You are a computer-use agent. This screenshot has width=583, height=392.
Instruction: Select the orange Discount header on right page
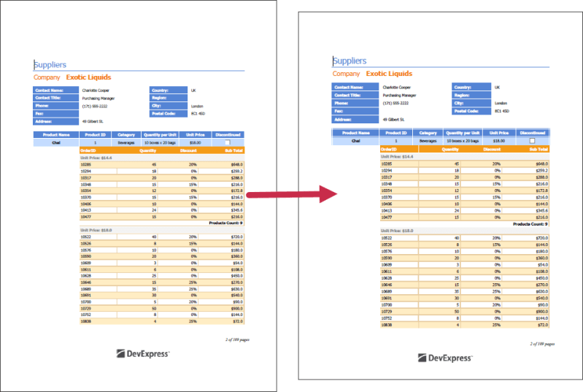pyautogui.click(x=492, y=149)
